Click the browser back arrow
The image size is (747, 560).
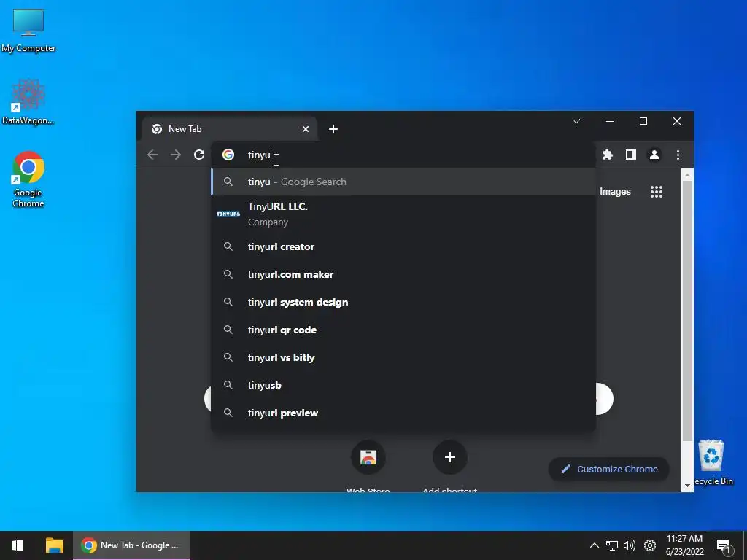(x=152, y=155)
